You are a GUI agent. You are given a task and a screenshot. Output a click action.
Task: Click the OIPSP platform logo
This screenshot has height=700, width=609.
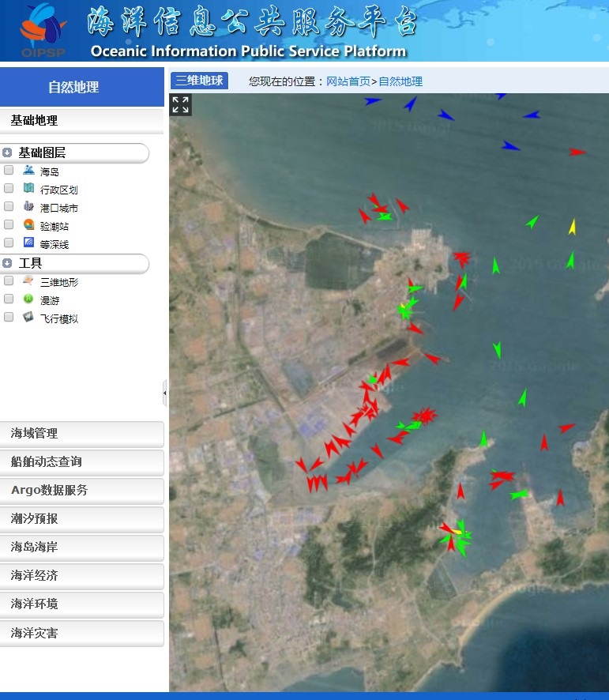pos(43,30)
